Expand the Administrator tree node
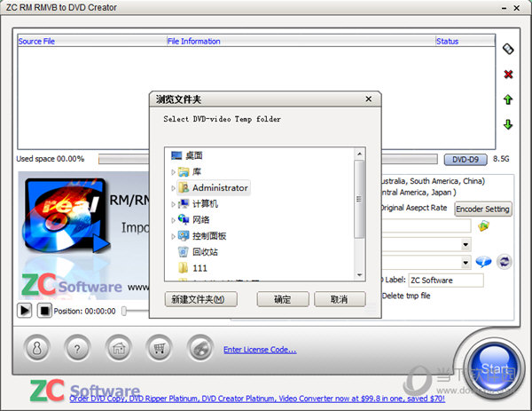This screenshot has width=532, height=411. pos(173,188)
